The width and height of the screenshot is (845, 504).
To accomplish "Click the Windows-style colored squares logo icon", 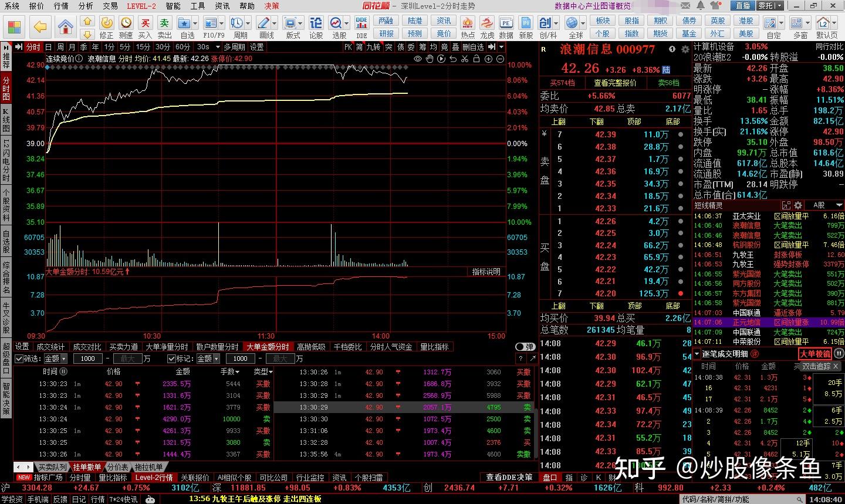I will pyautogui.click(x=14, y=27).
